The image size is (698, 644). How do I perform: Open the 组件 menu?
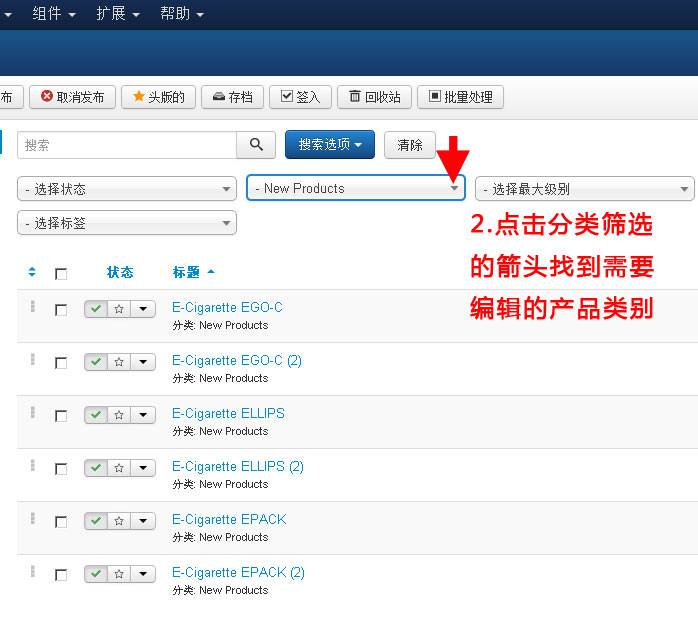pos(54,13)
